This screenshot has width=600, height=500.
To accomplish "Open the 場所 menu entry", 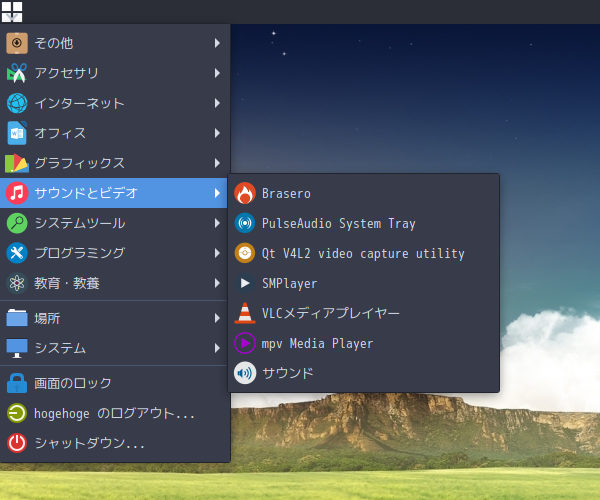I will [114, 318].
